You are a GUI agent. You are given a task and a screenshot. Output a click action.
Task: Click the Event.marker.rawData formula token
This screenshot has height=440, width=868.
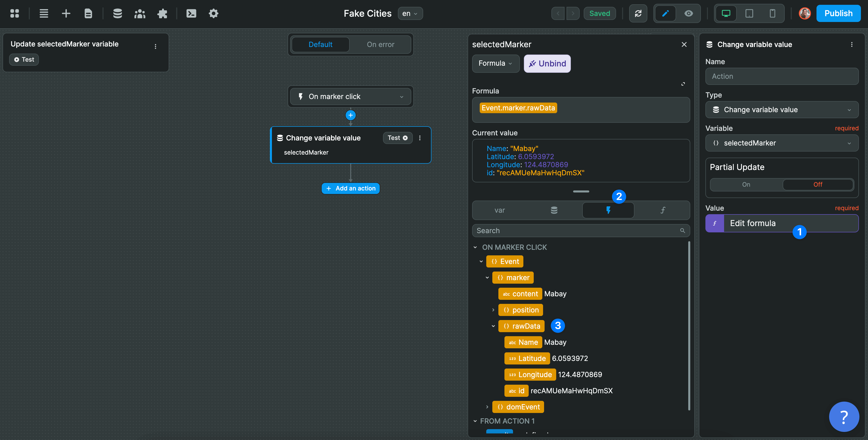pos(518,108)
